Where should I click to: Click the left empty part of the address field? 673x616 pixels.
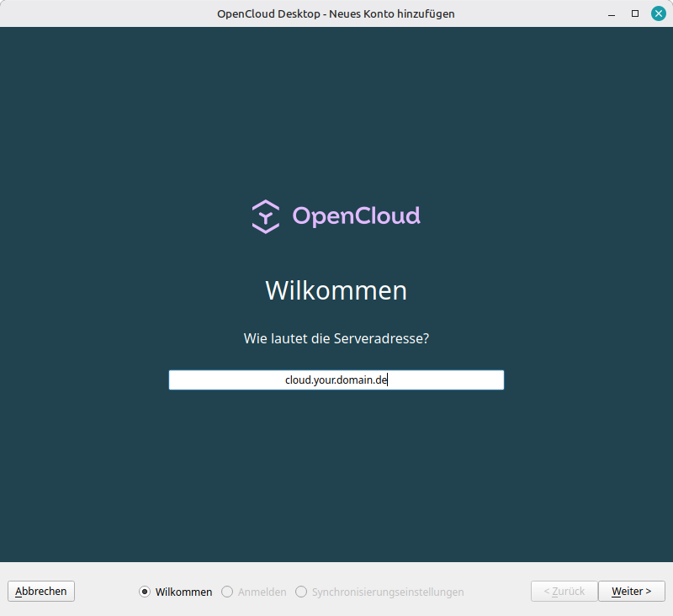point(219,380)
